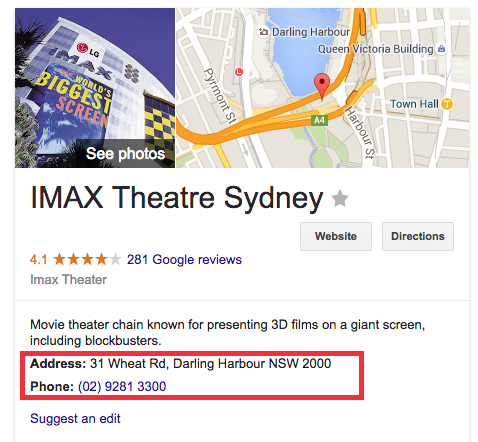
Task: Open See photos on theatre image
Action: pyautogui.click(x=125, y=154)
